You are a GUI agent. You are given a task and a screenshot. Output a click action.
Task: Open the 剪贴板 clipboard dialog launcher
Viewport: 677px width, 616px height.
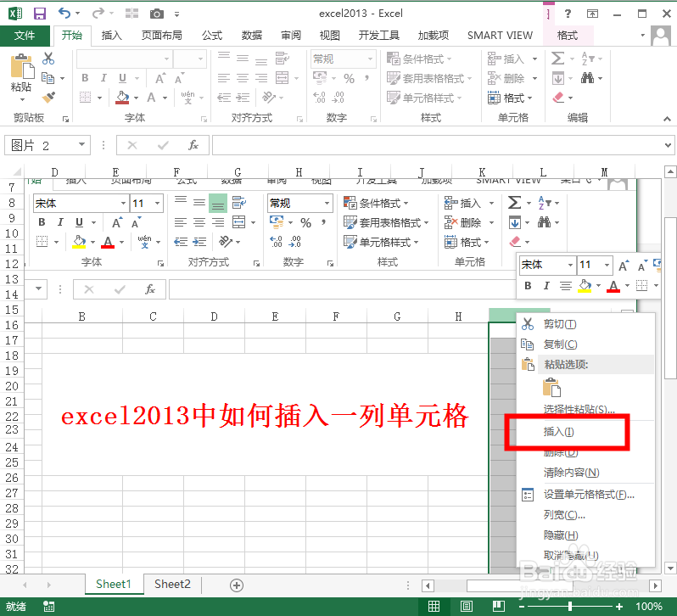point(65,119)
